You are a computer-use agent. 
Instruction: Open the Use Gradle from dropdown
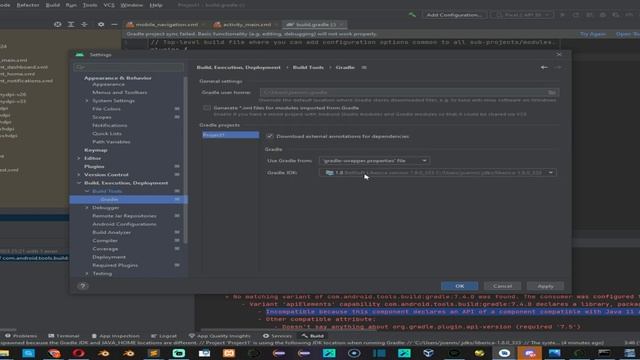[374, 161]
